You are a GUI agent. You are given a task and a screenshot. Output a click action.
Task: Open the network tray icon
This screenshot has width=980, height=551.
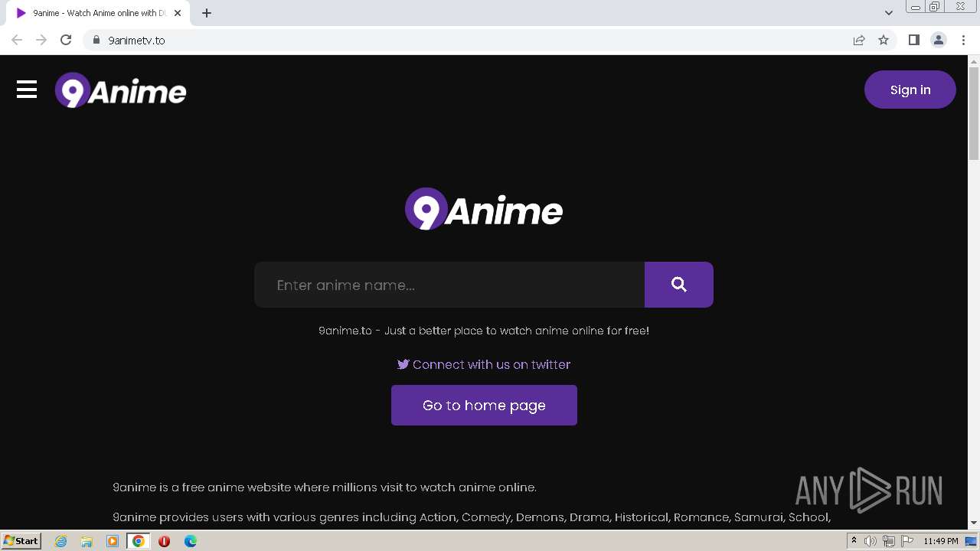[889, 541]
